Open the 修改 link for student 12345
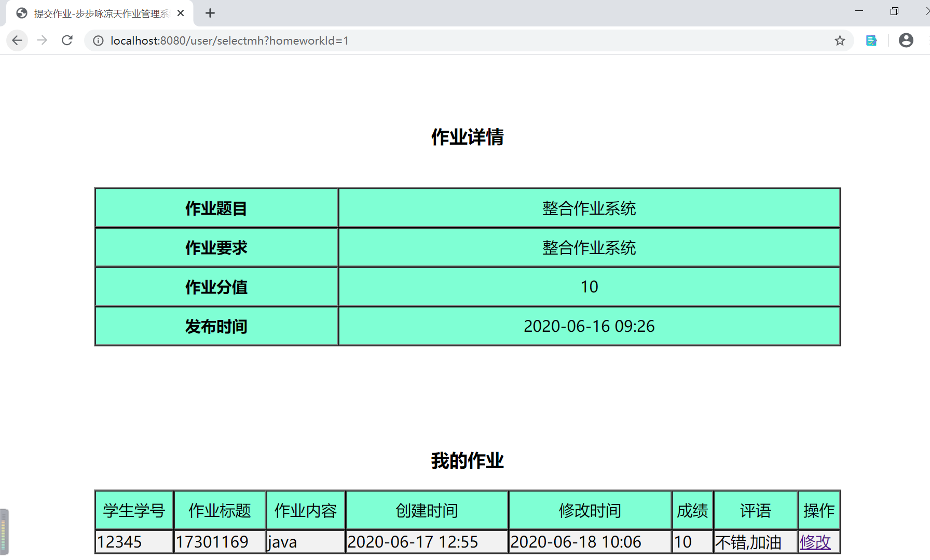 coord(815,542)
